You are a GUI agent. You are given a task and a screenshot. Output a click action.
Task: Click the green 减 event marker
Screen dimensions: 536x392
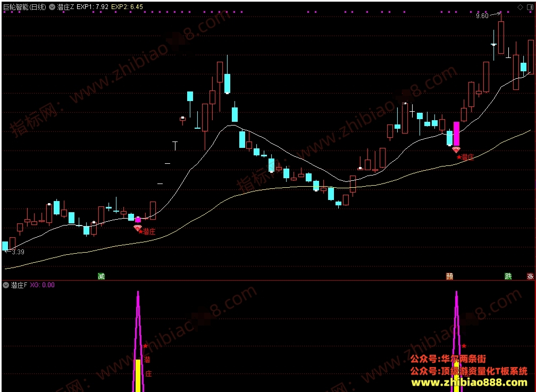[101, 276]
